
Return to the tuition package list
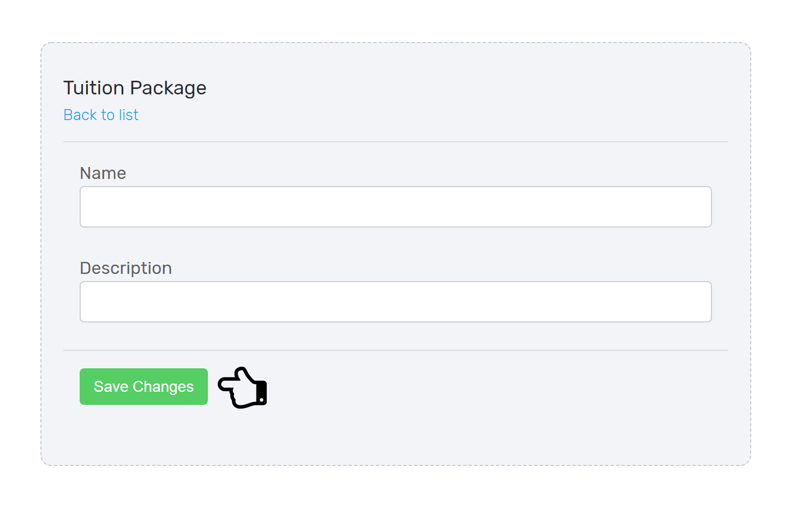coord(101,115)
